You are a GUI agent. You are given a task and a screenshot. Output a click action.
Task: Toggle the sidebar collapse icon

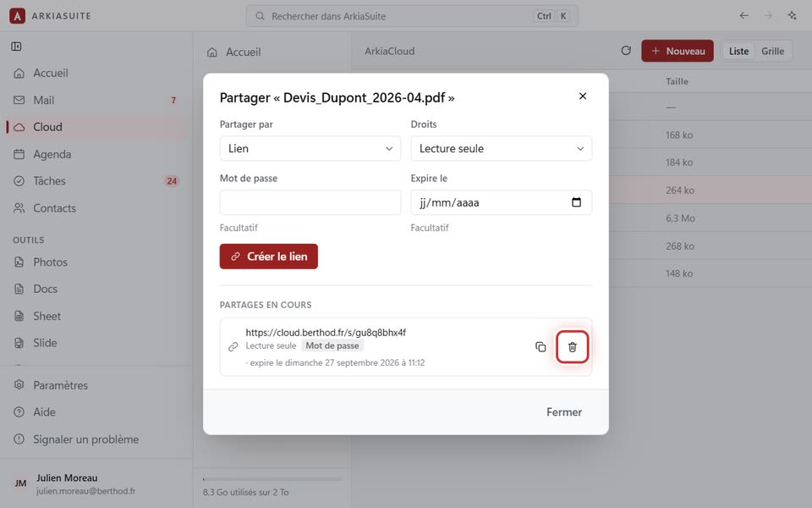(x=17, y=47)
